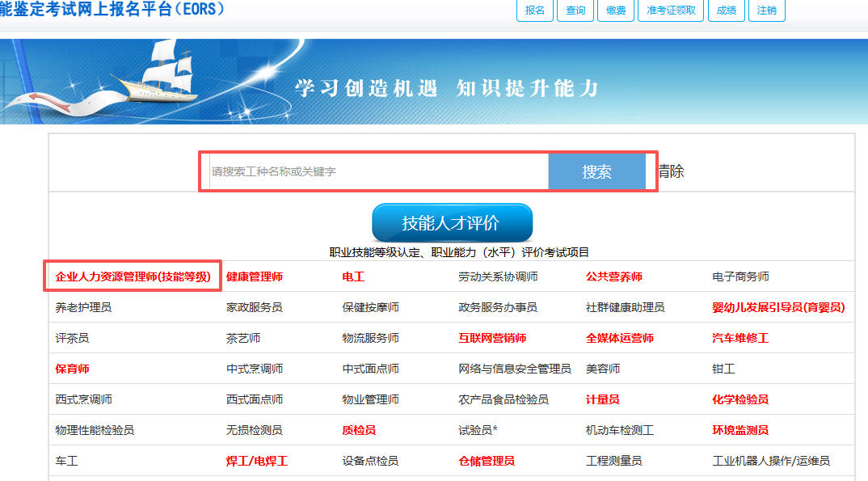Select the 缴费 navigation button

(616, 11)
